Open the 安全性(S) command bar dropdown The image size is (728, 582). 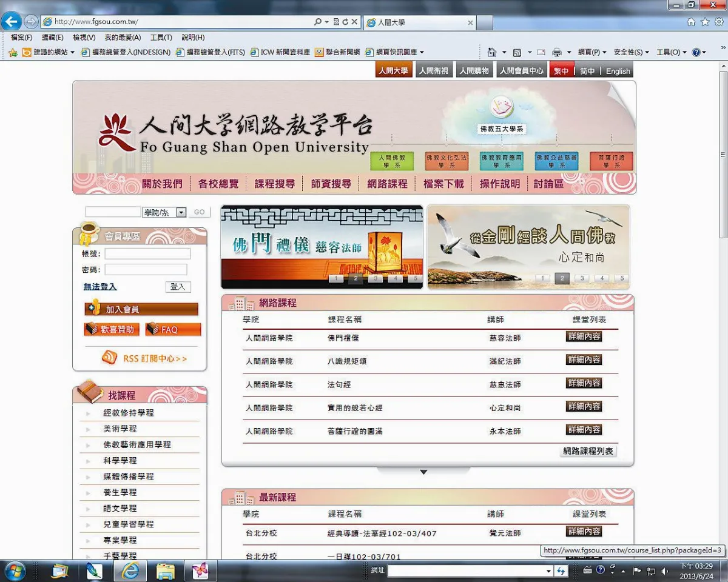point(632,52)
